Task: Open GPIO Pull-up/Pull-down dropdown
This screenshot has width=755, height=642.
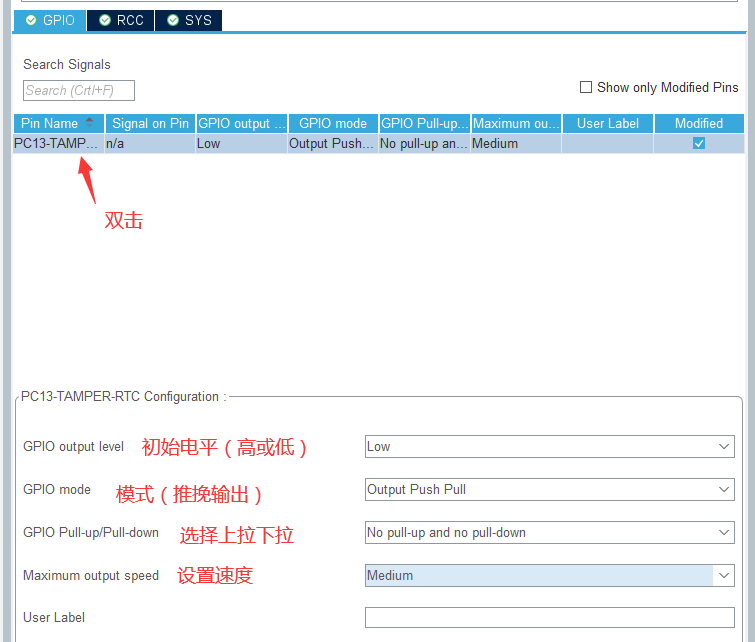Action: pos(549,533)
